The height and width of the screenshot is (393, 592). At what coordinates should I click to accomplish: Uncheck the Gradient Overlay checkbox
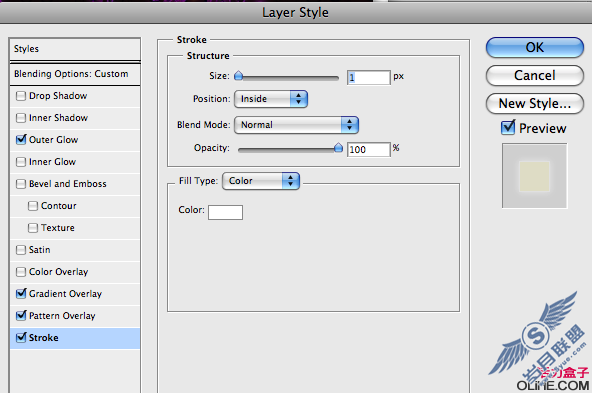pos(21,294)
